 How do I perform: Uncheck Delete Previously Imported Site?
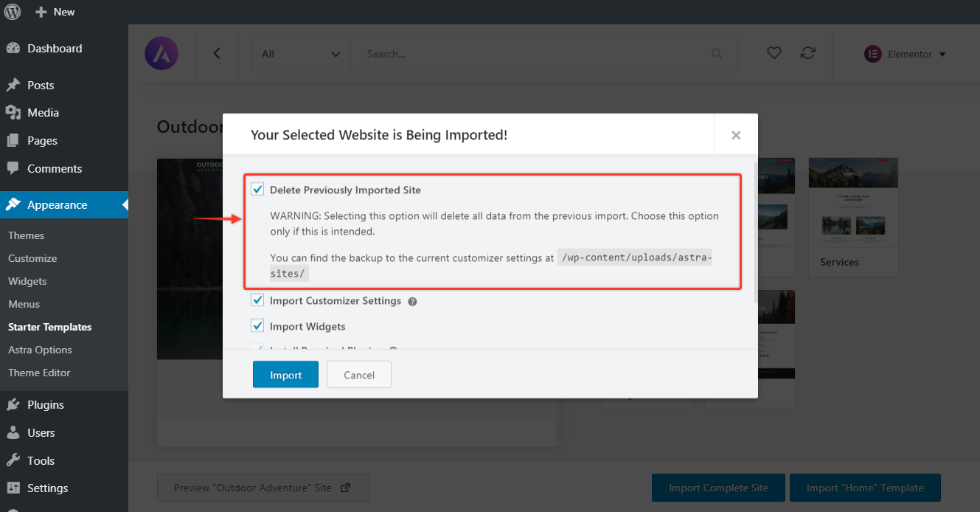(x=257, y=190)
